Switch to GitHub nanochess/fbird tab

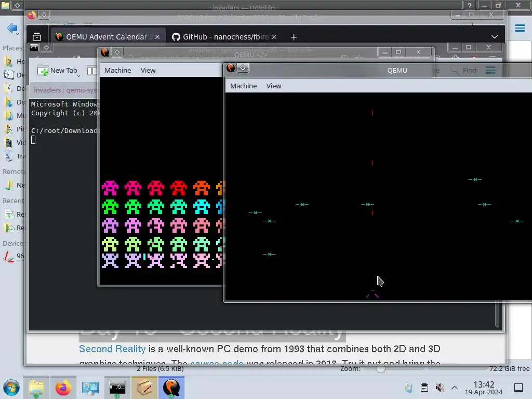coord(224,37)
